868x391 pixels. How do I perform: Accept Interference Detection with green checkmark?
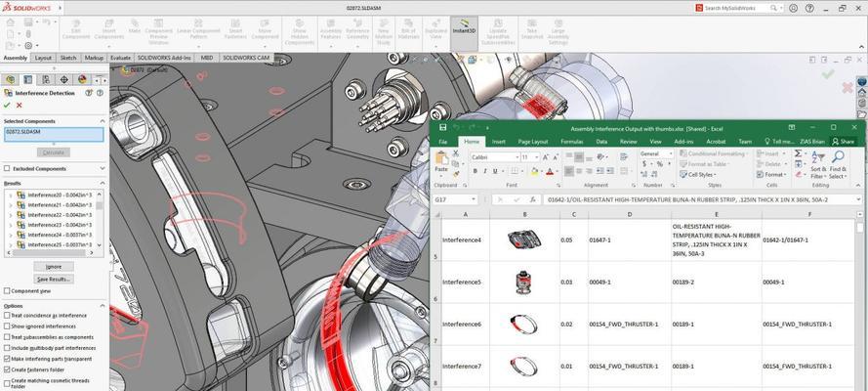[x=7, y=106]
